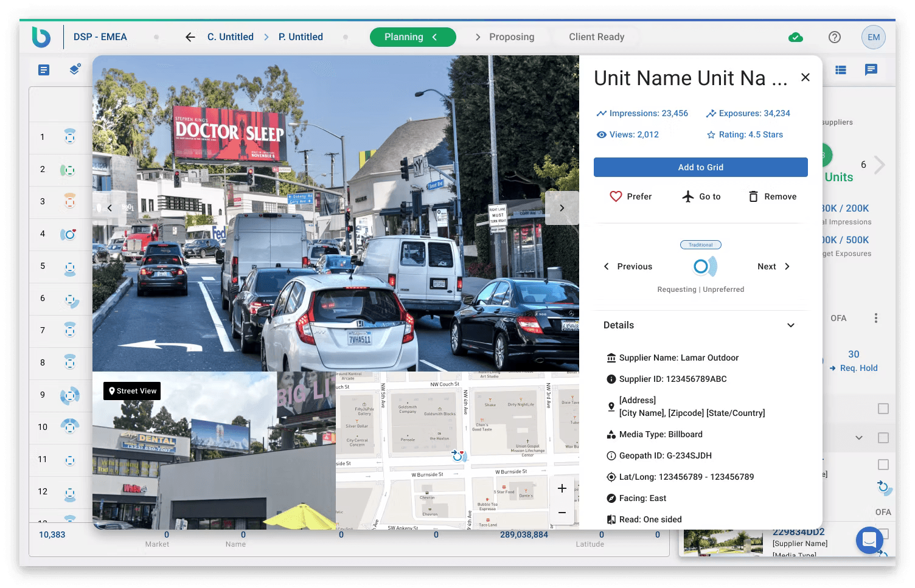The height and width of the screenshot is (588, 915).
Task: Select Supplier Name: Lamar Outdoor text
Action: click(x=679, y=358)
